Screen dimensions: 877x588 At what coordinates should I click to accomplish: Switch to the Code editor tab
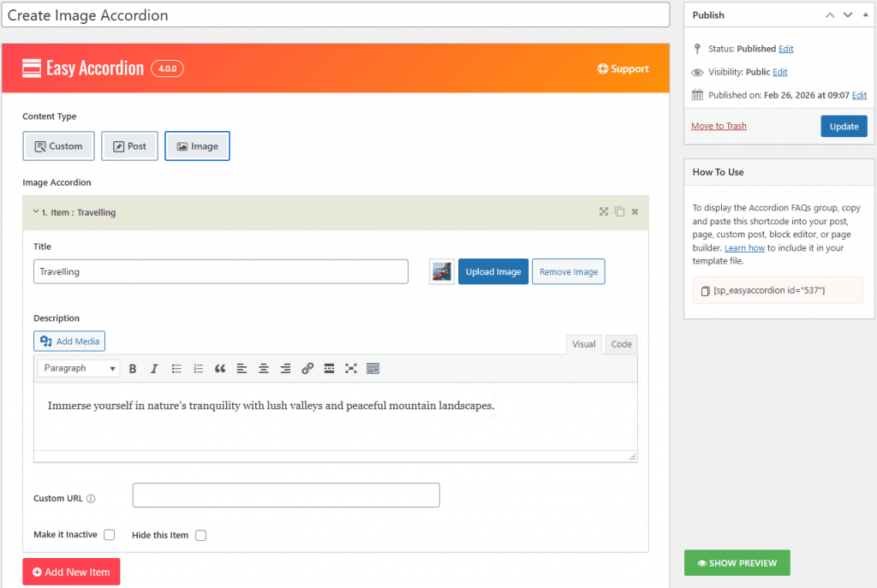[x=621, y=344]
